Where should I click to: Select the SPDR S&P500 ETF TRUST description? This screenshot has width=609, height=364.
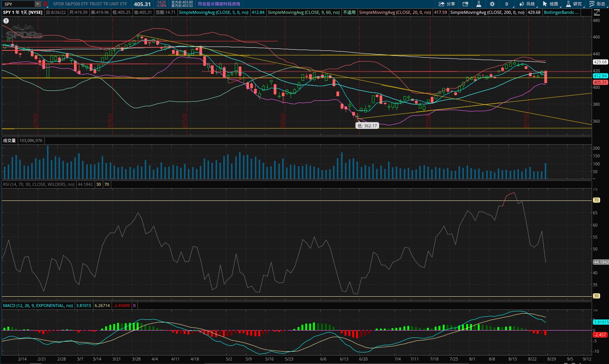[90, 4]
